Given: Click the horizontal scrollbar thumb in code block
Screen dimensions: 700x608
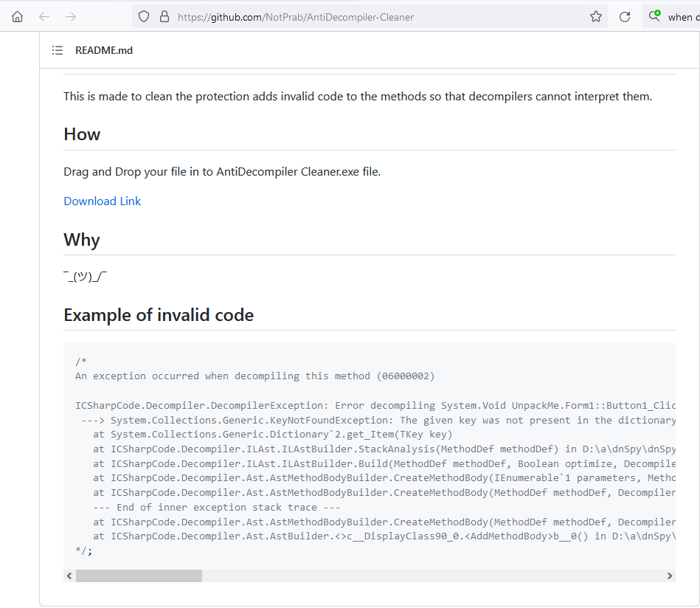Looking at the screenshot, I should pos(139,576).
